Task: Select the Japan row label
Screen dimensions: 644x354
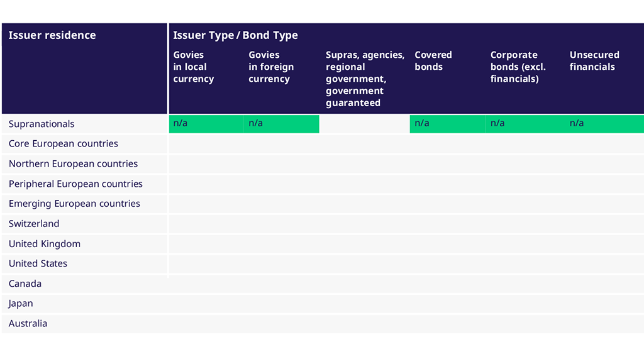Action: tap(21, 304)
